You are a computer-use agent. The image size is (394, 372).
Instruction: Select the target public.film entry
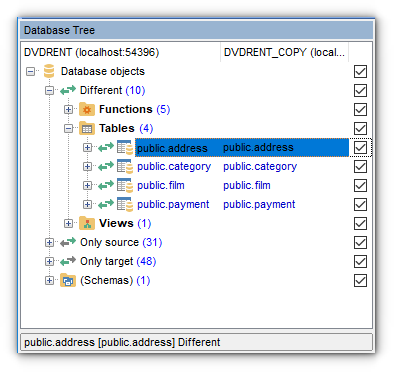pyautogui.click(x=247, y=185)
